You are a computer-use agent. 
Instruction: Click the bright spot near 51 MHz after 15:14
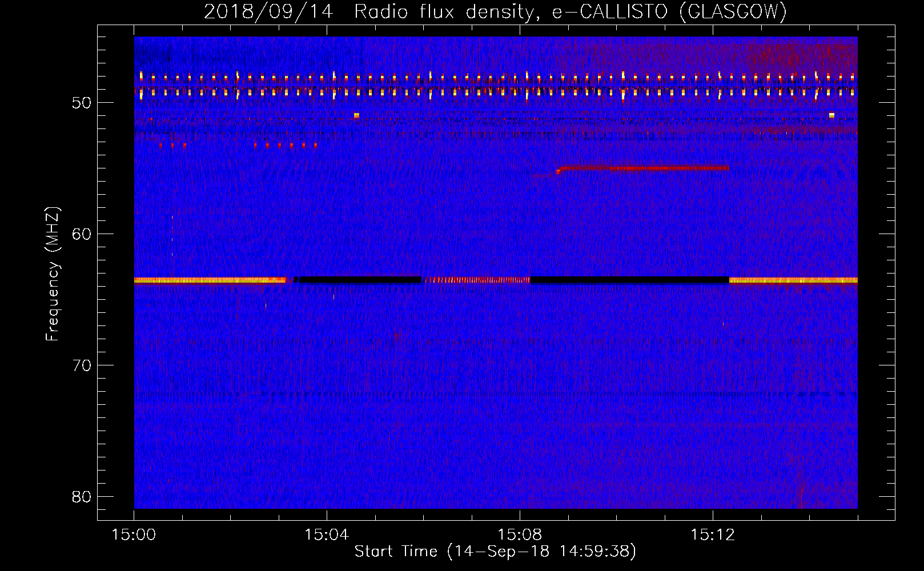[831, 115]
